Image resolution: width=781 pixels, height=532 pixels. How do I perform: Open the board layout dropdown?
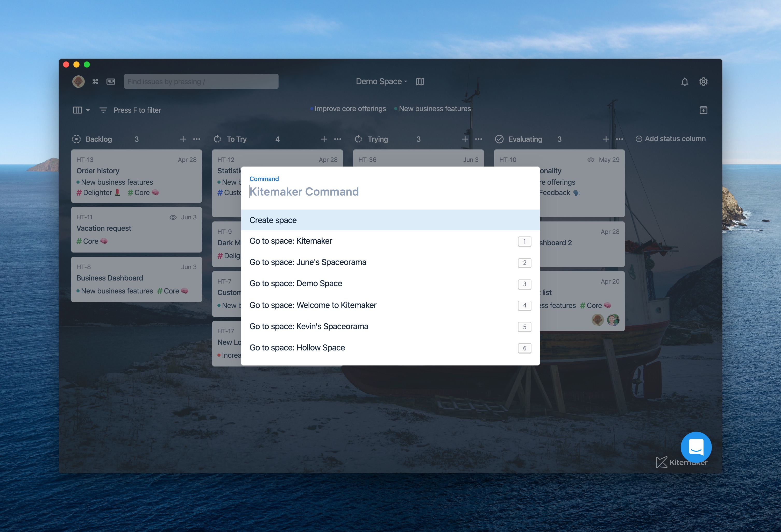[81, 110]
